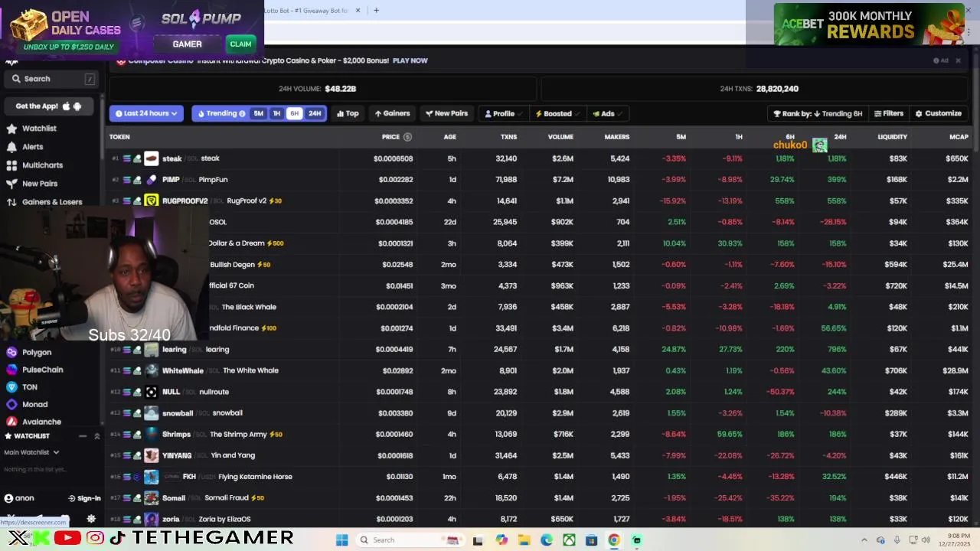Screen dimensions: 980x551
Task: Click the dollar icon beside PRICE header
Action: (407, 137)
